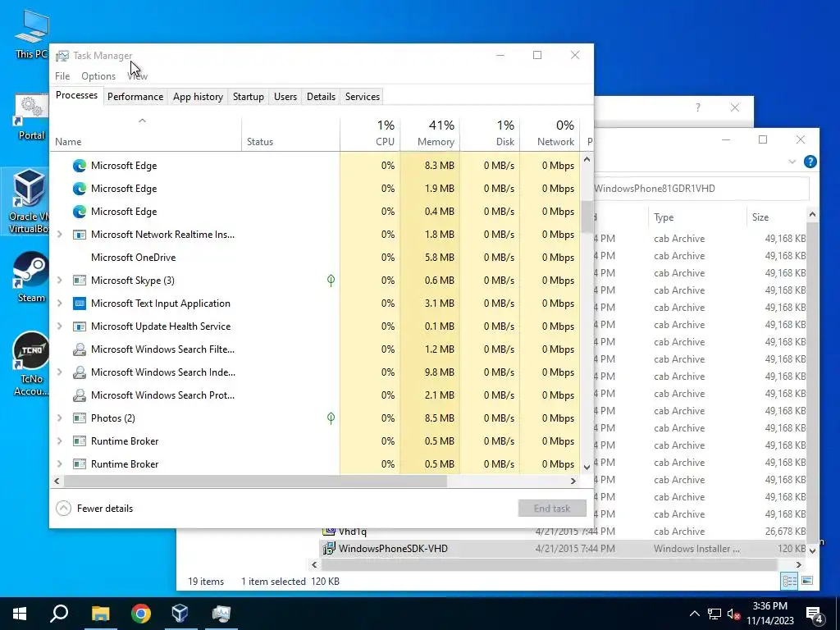Launch Google Chrome from the taskbar
The height and width of the screenshot is (630, 840).
pyautogui.click(x=140, y=614)
